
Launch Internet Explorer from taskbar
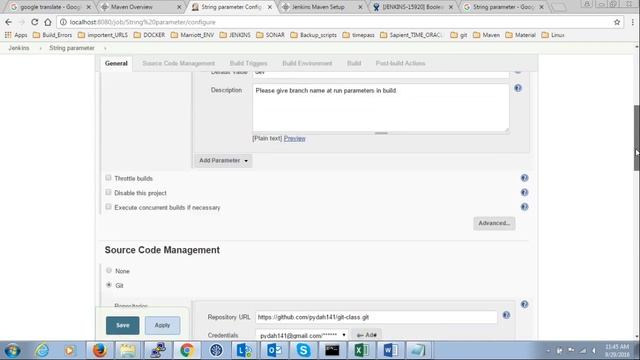42,350
